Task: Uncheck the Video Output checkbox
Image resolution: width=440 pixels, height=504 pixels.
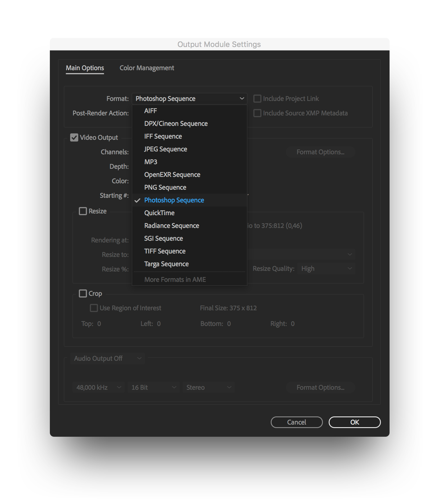Action: click(x=74, y=137)
